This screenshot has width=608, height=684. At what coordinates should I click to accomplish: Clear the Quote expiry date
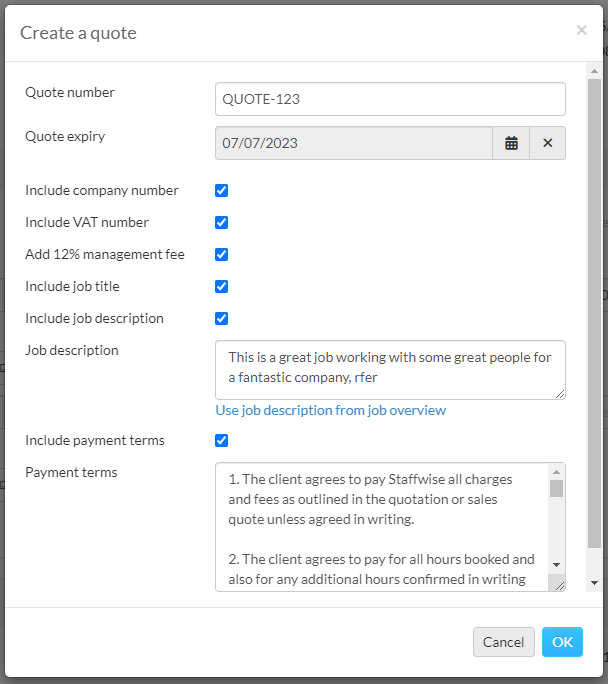tap(548, 143)
